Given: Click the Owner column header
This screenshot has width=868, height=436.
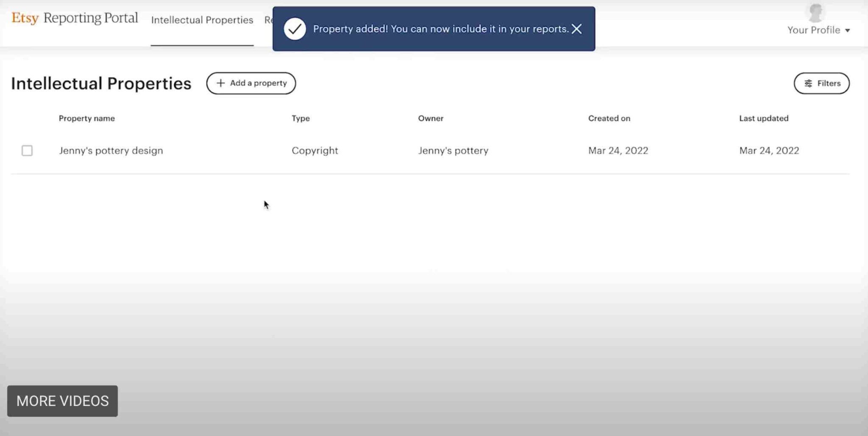Looking at the screenshot, I should (x=431, y=118).
